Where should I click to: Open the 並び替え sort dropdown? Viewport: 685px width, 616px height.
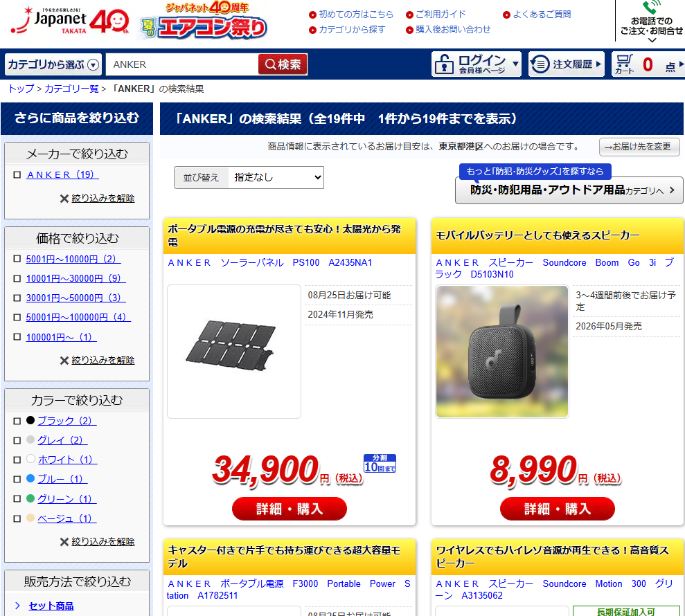pyautogui.click(x=276, y=177)
